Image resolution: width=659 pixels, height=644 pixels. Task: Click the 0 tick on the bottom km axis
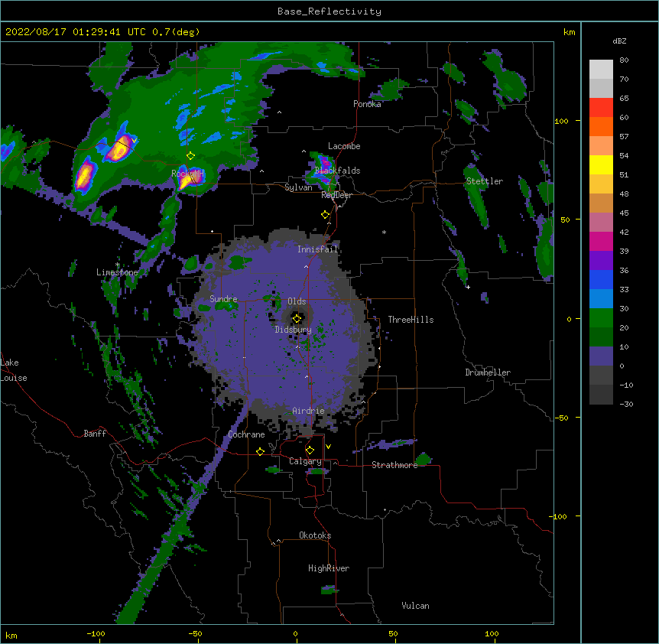coord(295,634)
